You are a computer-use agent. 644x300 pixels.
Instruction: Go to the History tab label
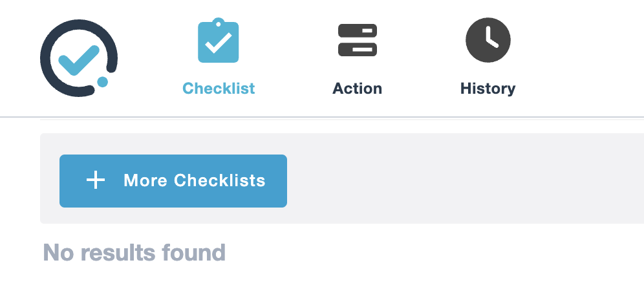[x=488, y=89]
